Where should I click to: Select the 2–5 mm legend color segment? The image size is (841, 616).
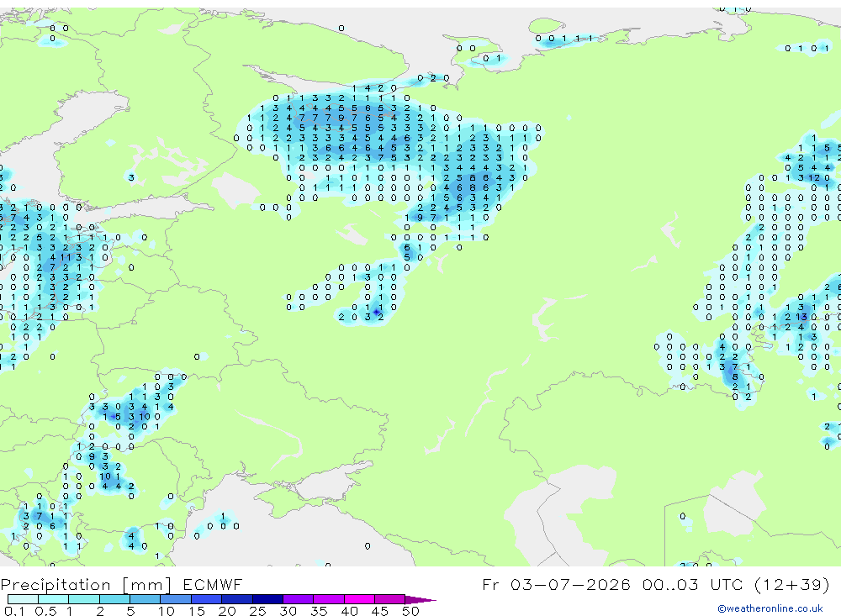tap(114, 599)
